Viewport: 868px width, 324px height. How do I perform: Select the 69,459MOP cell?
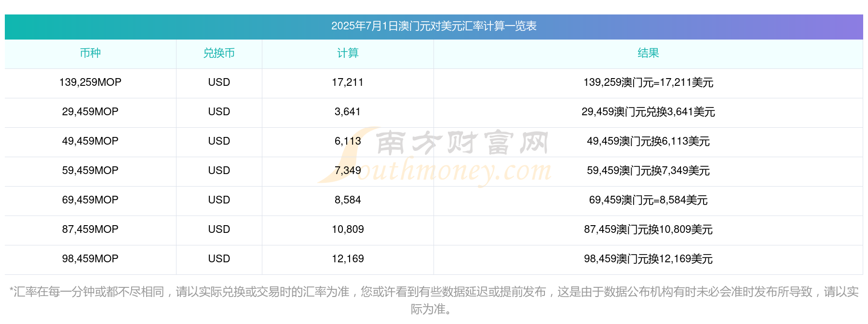point(90,201)
